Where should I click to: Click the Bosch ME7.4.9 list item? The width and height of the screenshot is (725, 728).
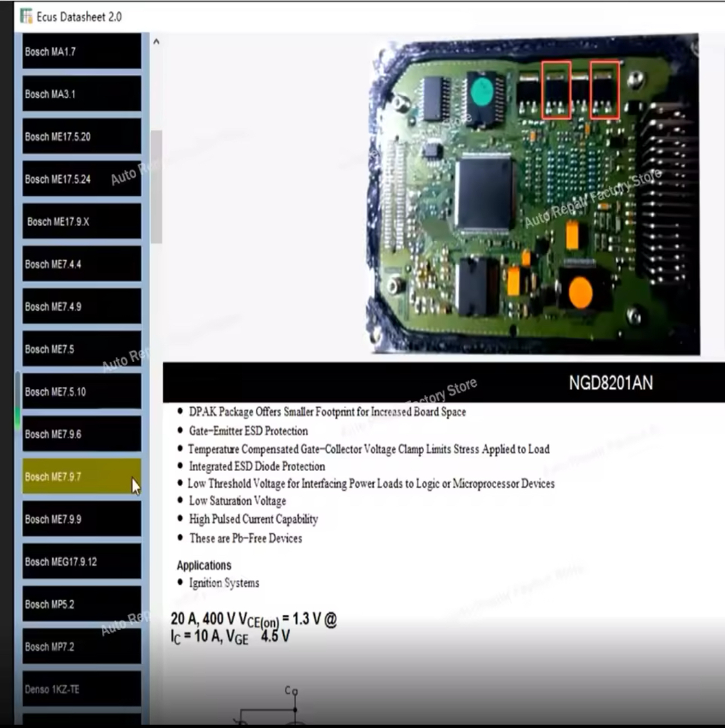tap(81, 307)
